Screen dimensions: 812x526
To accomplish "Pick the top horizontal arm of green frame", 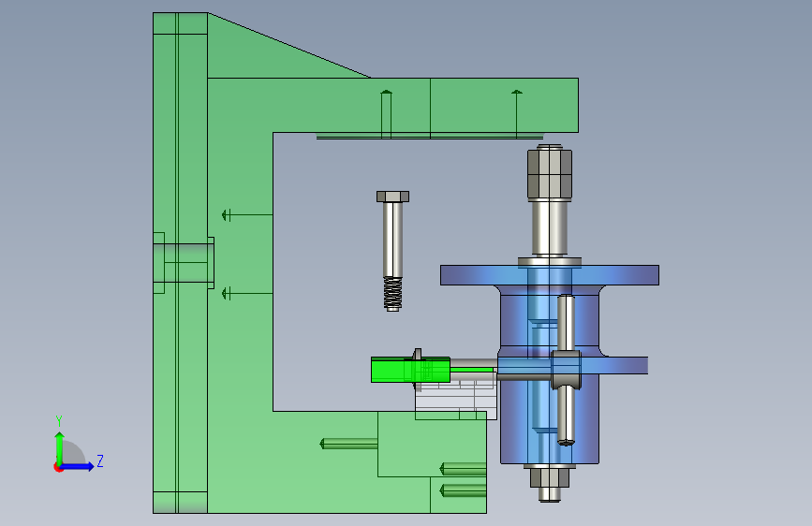I will 392,105.
